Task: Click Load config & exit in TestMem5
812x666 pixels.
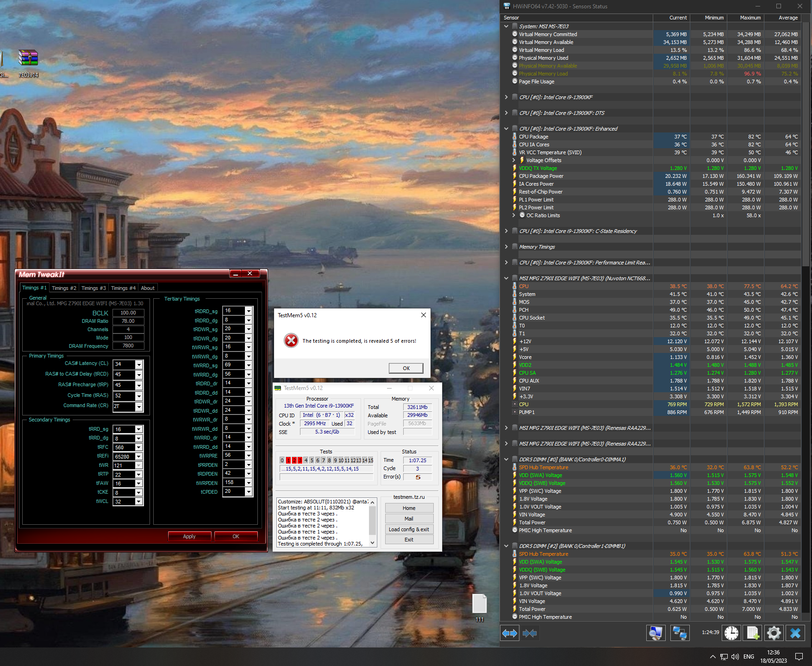Action: coord(409,529)
